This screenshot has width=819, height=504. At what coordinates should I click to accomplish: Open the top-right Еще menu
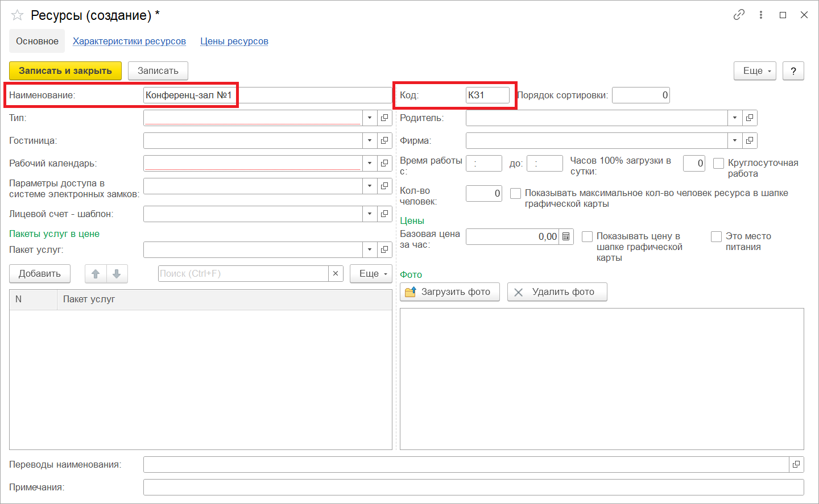click(755, 70)
